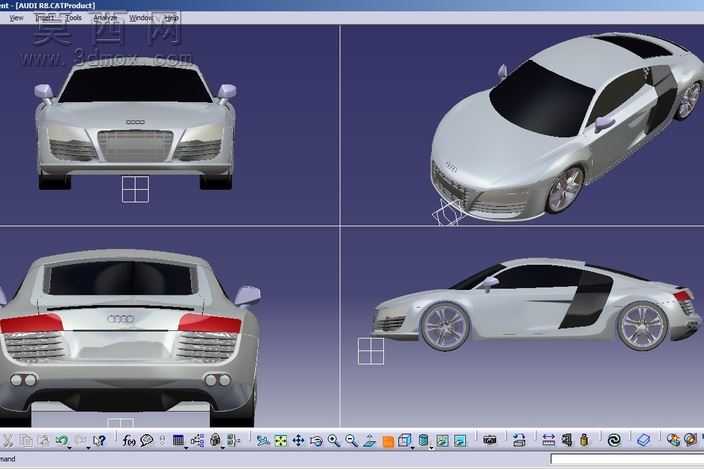The height and width of the screenshot is (469, 704).
Task: Click the Apply Material blue block icon
Action: click(643, 441)
